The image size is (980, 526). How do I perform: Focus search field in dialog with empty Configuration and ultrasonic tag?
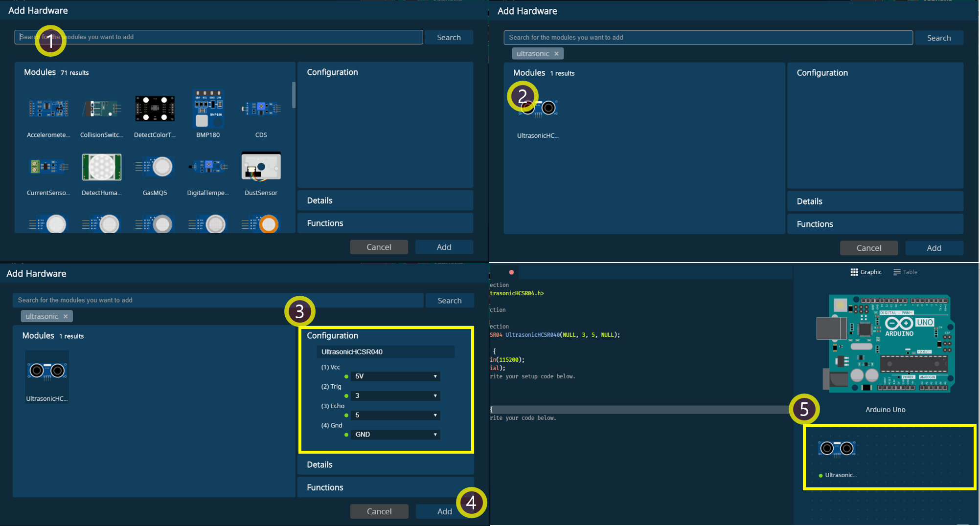[708, 38]
